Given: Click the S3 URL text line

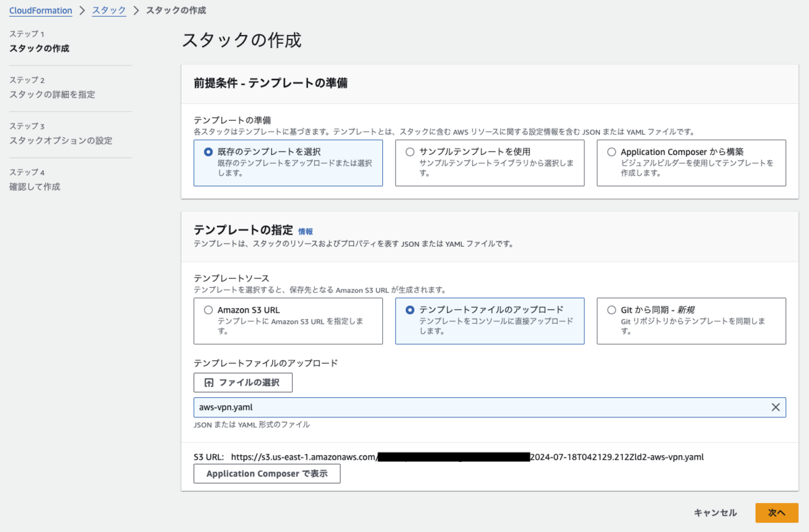Looking at the screenshot, I should (448, 457).
